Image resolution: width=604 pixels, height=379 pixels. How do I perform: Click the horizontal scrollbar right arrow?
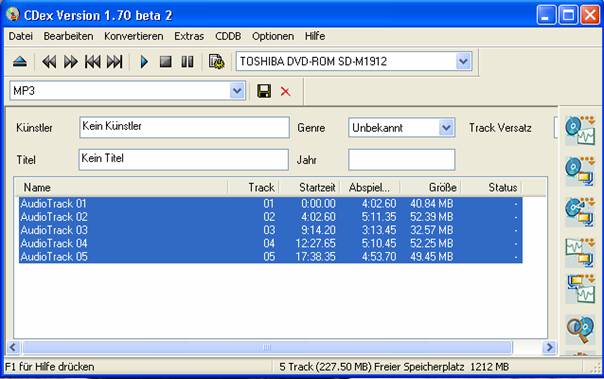[549, 347]
